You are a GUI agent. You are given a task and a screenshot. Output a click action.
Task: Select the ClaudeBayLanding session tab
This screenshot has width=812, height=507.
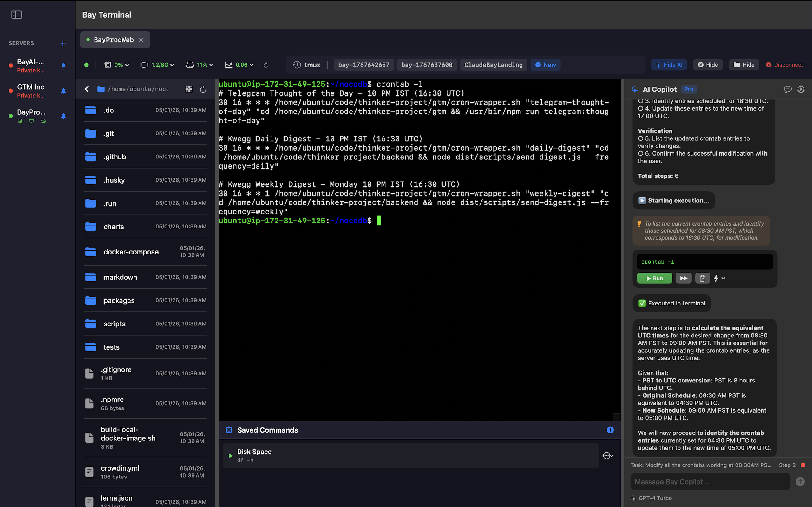(x=493, y=65)
